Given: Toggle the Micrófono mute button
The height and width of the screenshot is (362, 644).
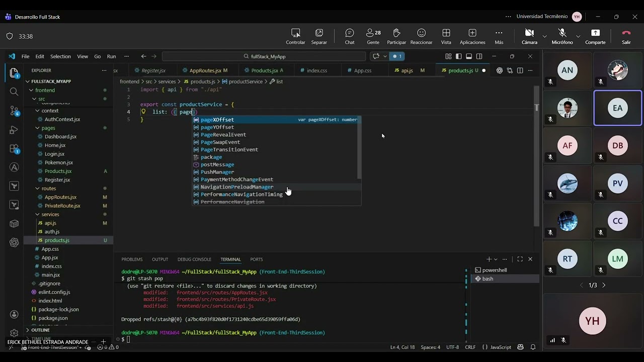Looking at the screenshot, I should [x=562, y=36].
